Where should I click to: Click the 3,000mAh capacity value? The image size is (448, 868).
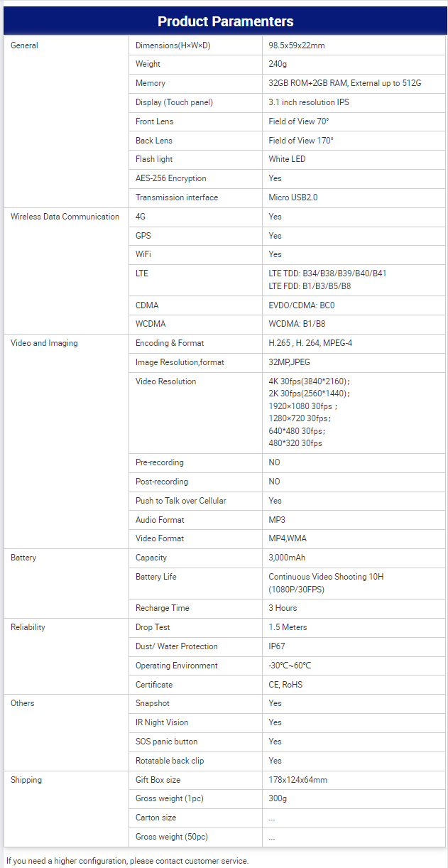287,558
